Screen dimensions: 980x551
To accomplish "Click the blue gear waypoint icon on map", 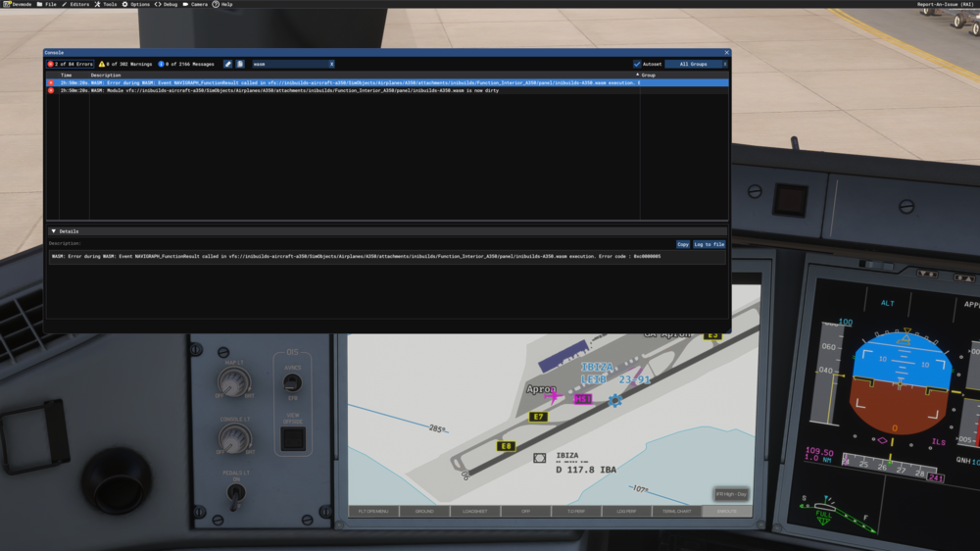I will [615, 401].
